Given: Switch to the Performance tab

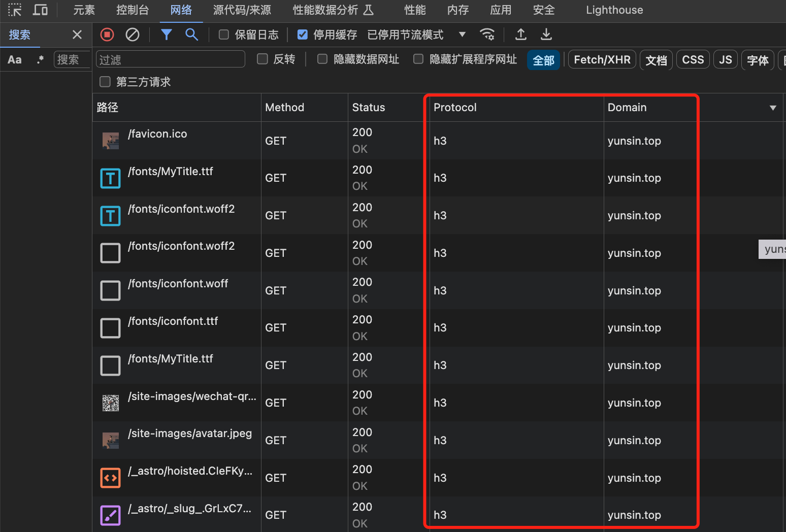Looking at the screenshot, I should (415, 10).
